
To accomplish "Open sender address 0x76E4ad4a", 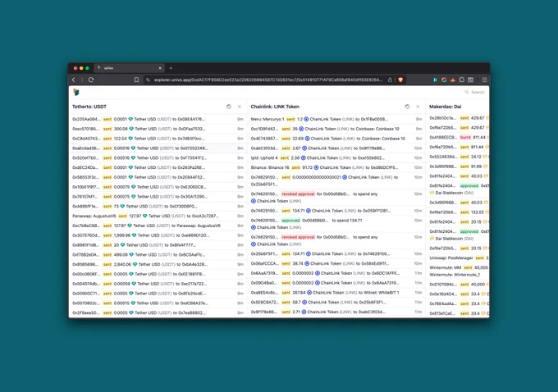I will (x=442, y=303).
